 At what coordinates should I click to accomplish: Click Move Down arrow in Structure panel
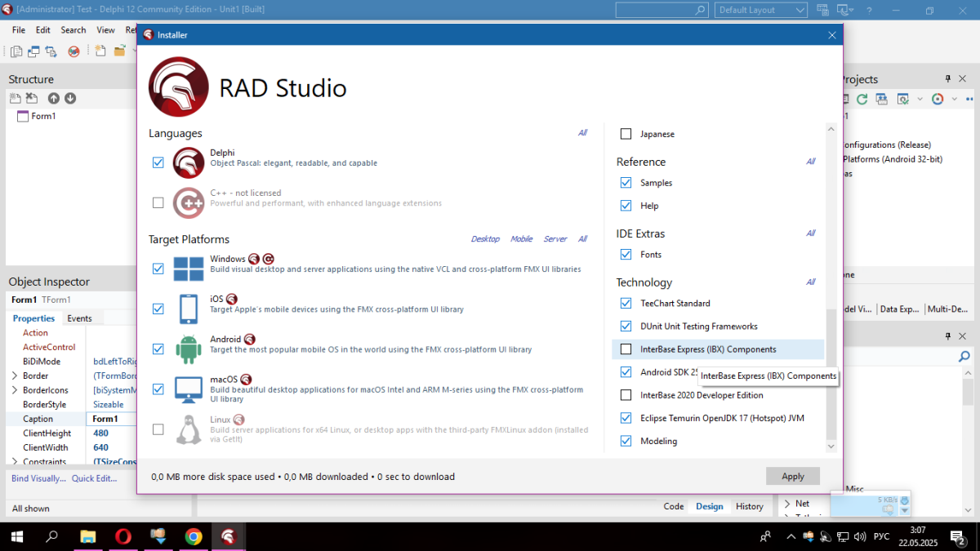[70, 98]
